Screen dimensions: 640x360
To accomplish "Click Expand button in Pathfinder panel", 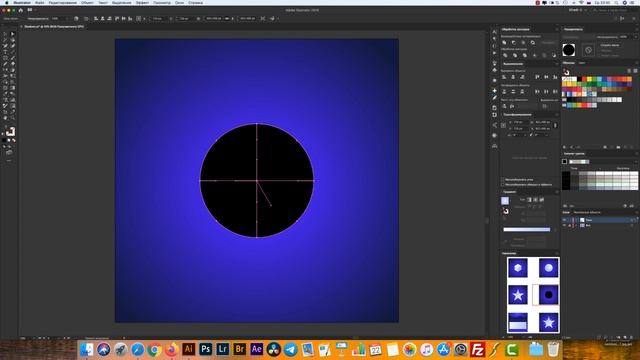I will 548,42.
